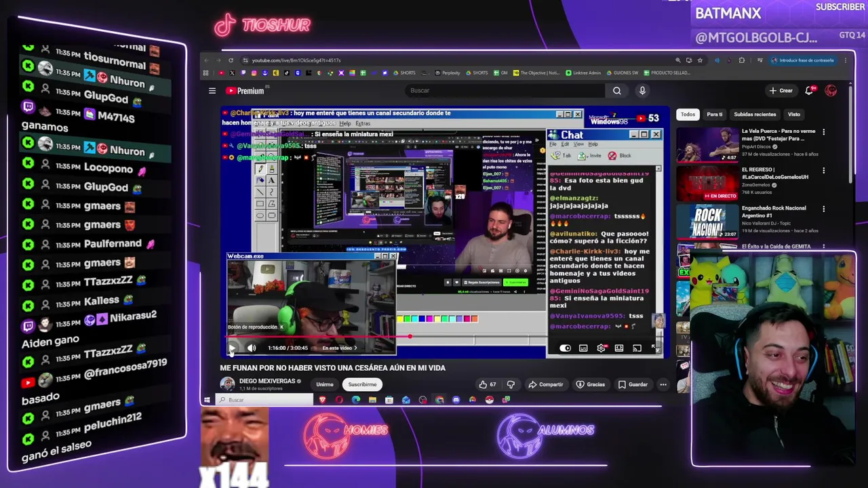
Task: Open 'EL REGRESO' live stream thumbnail
Action: [x=707, y=184]
